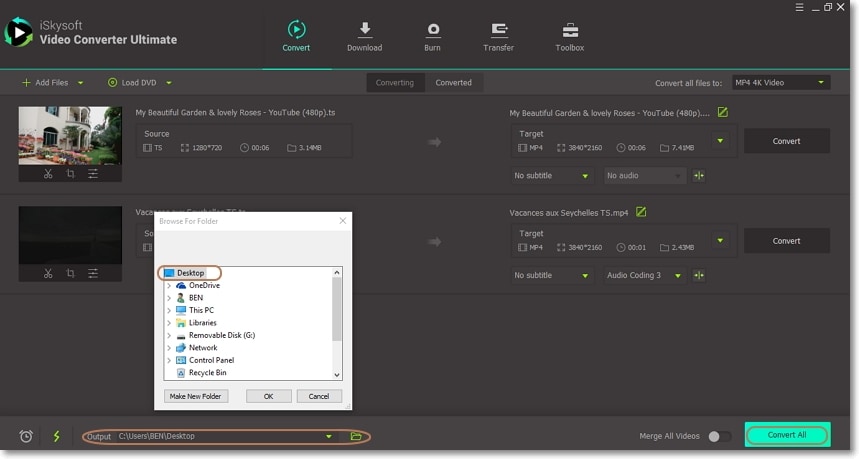
Task: Open the hamburger menu in title bar
Action: [800, 7]
